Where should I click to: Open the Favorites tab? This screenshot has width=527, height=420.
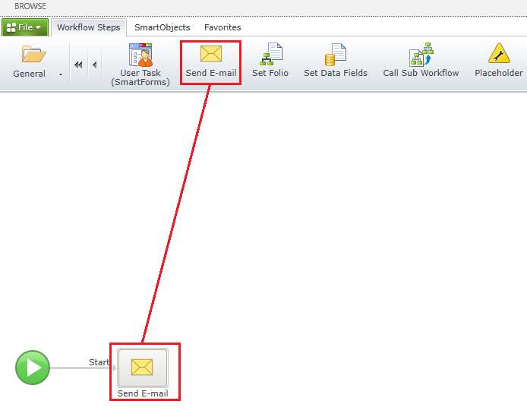coord(222,27)
